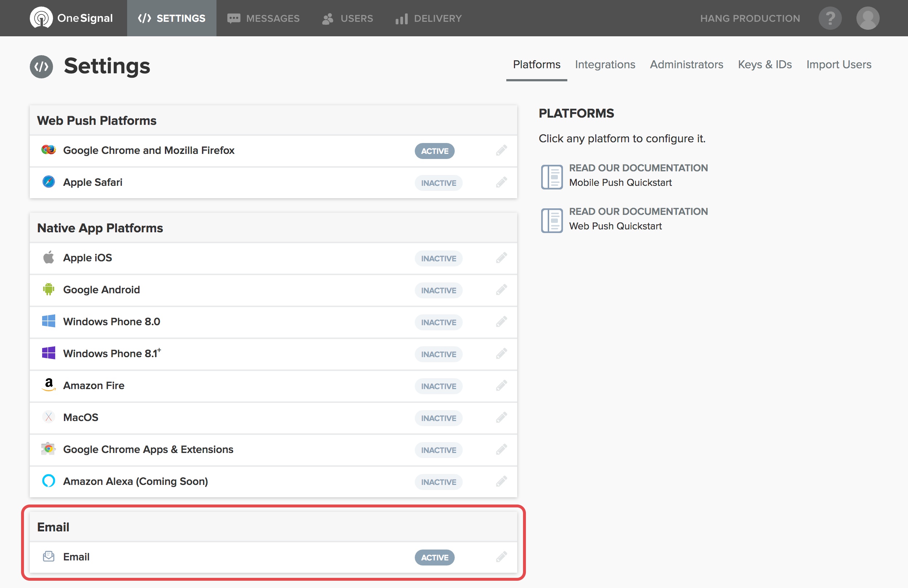Click the Email envelope icon
908x588 pixels.
(48, 557)
